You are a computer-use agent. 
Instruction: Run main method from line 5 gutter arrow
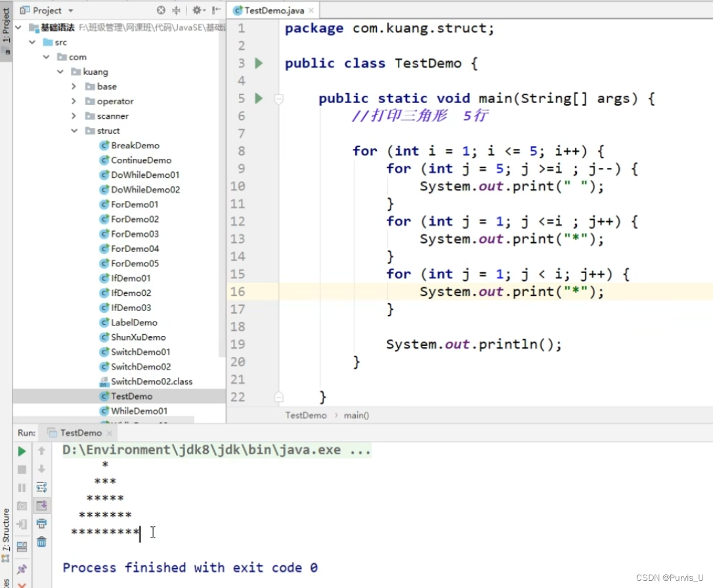259,98
